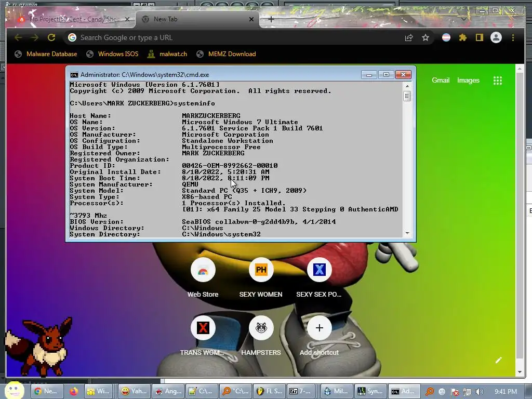The image size is (532, 399).
Task: Click the '00426-OEM-8992662-00010' product ID
Action: click(230, 166)
